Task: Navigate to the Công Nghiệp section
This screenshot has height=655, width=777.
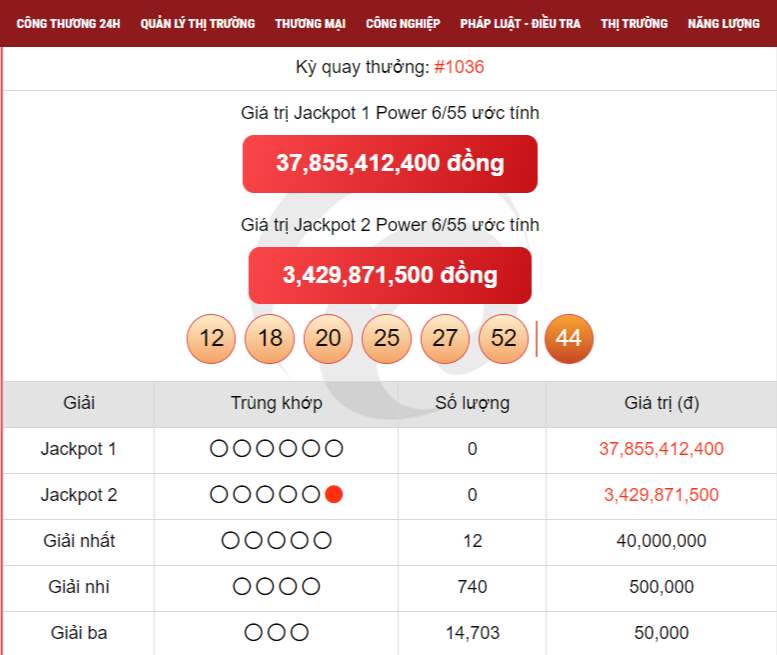Action: (x=403, y=23)
